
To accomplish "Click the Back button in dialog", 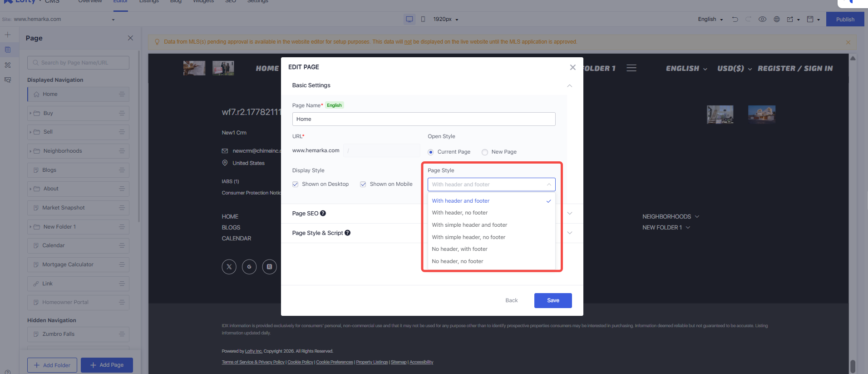I will tap(511, 300).
